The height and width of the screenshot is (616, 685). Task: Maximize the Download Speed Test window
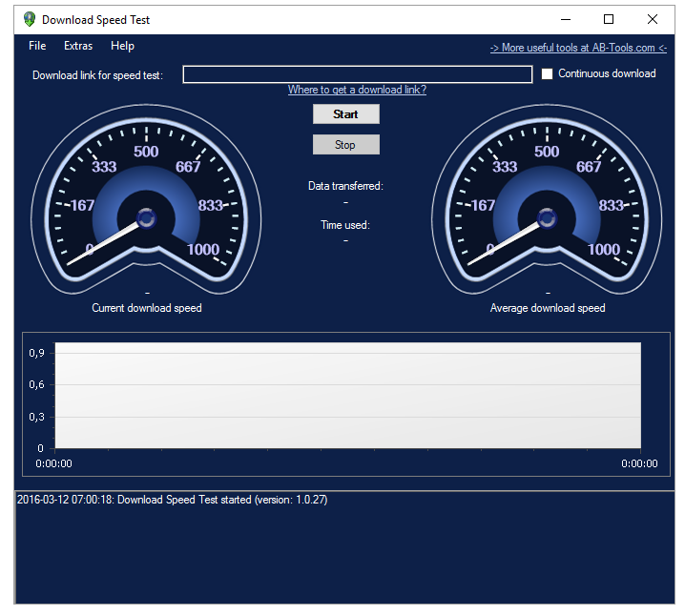[x=609, y=19]
